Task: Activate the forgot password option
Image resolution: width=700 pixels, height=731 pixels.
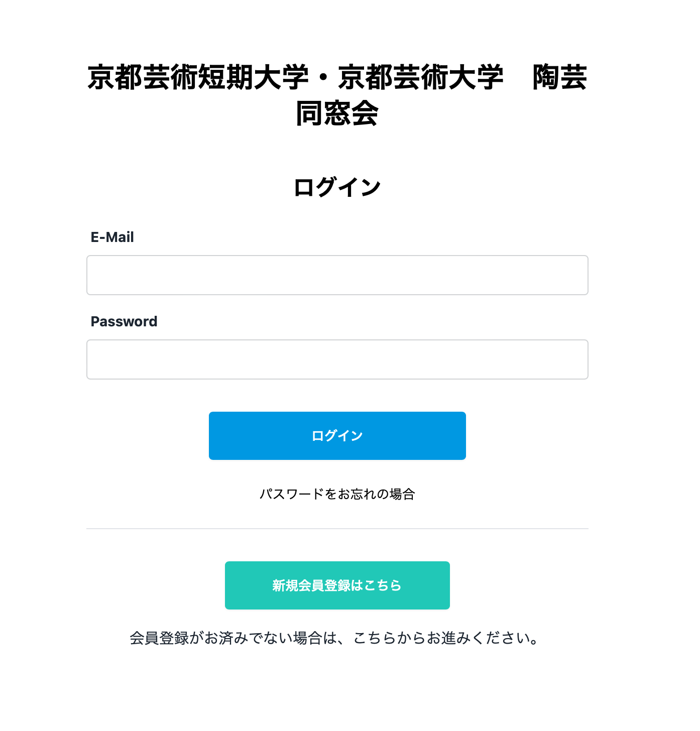Action: (337, 494)
